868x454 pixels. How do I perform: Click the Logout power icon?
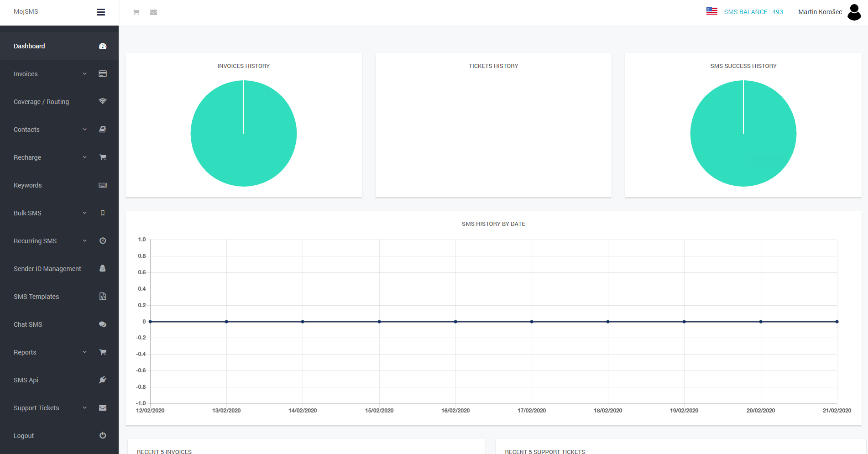(103, 436)
